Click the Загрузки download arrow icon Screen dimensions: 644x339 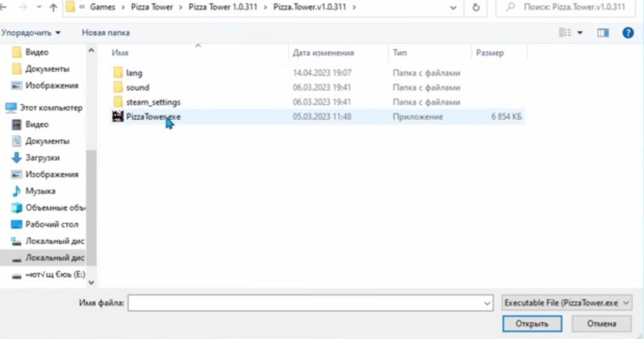(x=17, y=158)
